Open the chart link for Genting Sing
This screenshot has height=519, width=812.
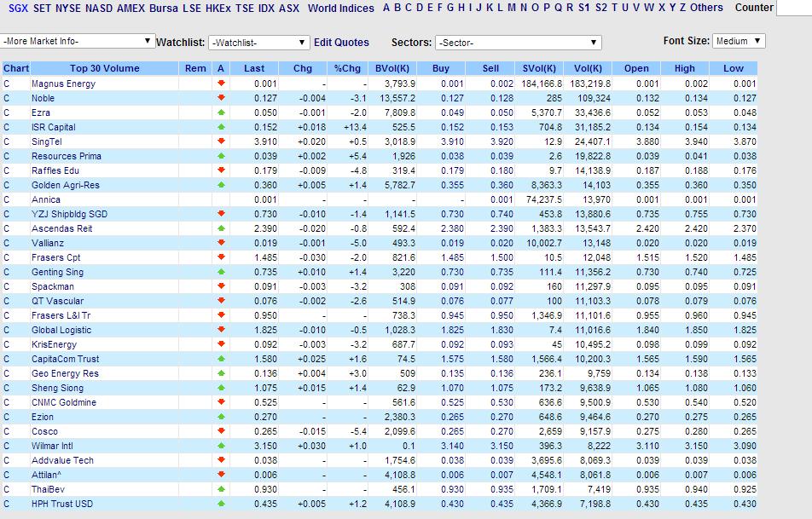tap(7, 272)
